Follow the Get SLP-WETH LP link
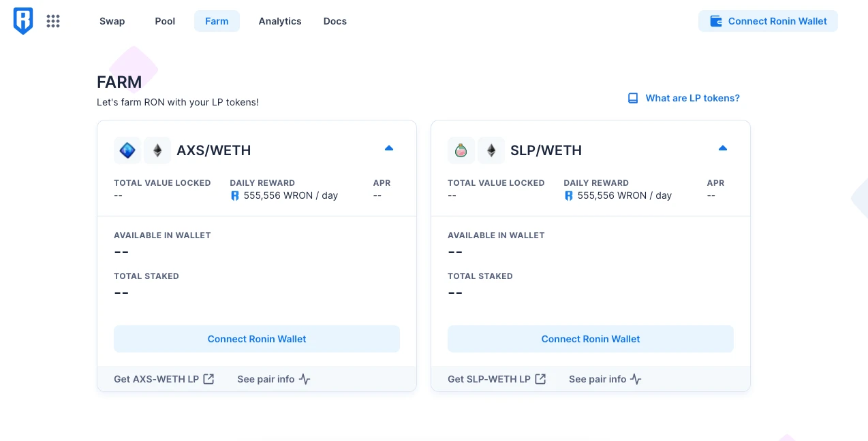Screen dimensions: 868x441 tap(497, 379)
